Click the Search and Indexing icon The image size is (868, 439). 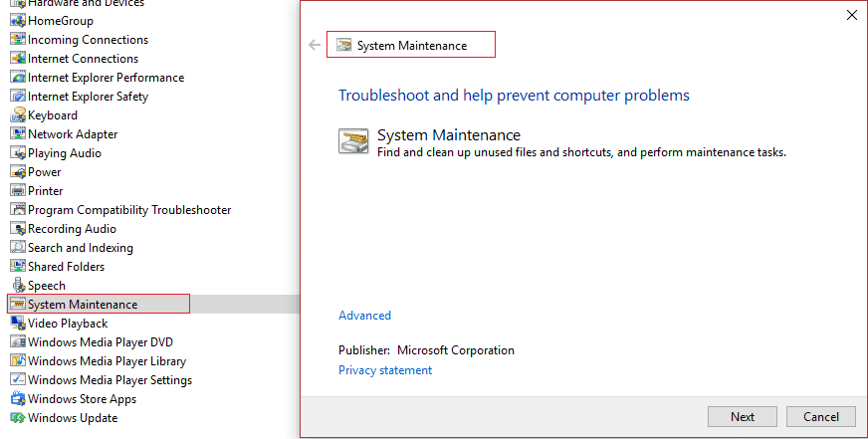point(18,248)
